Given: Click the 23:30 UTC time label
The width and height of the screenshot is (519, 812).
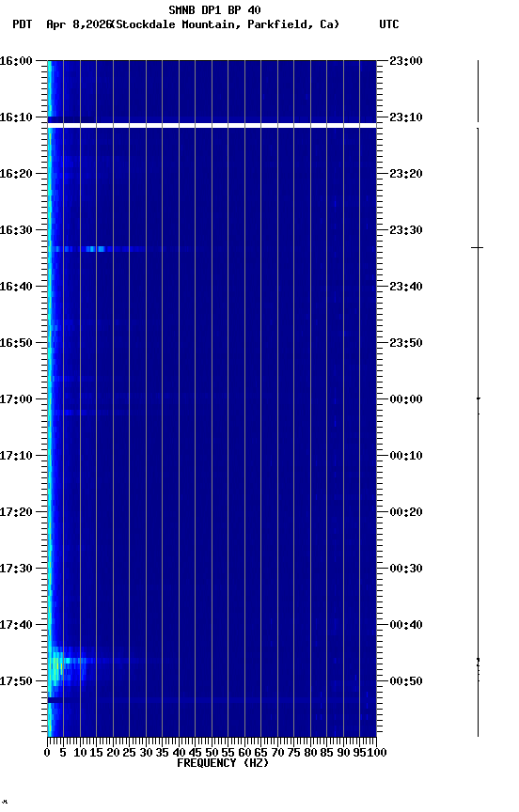Looking at the screenshot, I should (x=406, y=230).
